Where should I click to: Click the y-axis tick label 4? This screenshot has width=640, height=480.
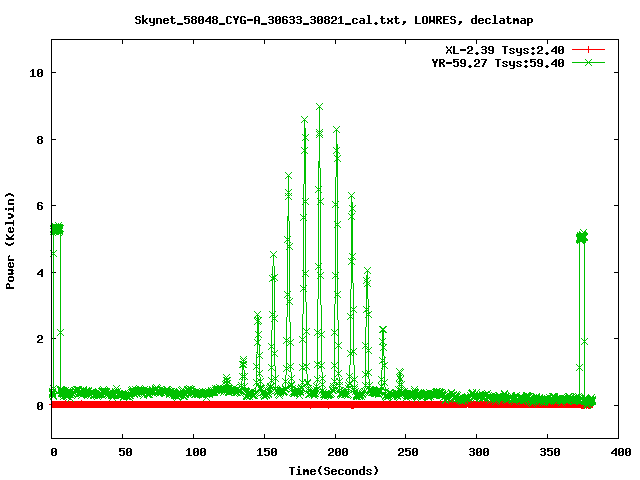pyautogui.click(x=40, y=273)
